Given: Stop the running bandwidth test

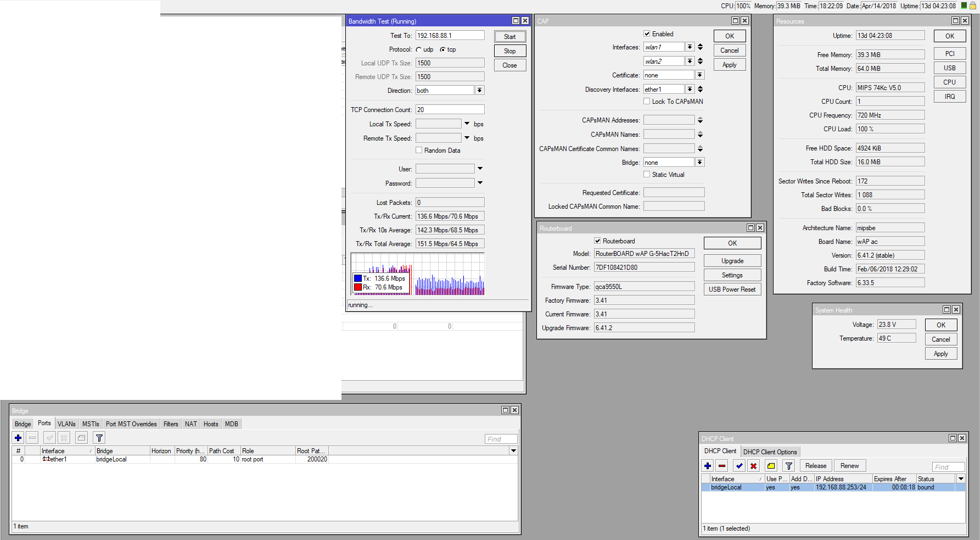Looking at the screenshot, I should (509, 51).
